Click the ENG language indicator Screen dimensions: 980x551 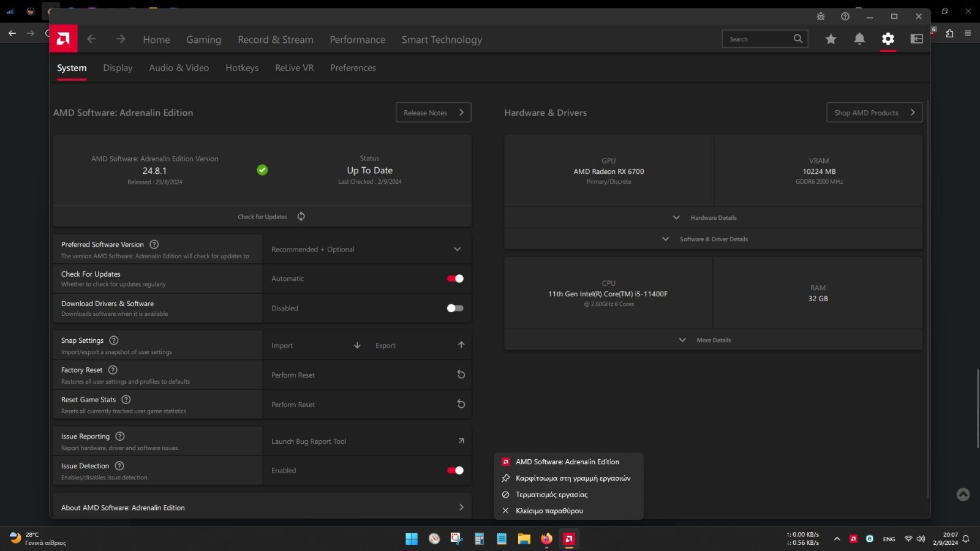[889, 539]
